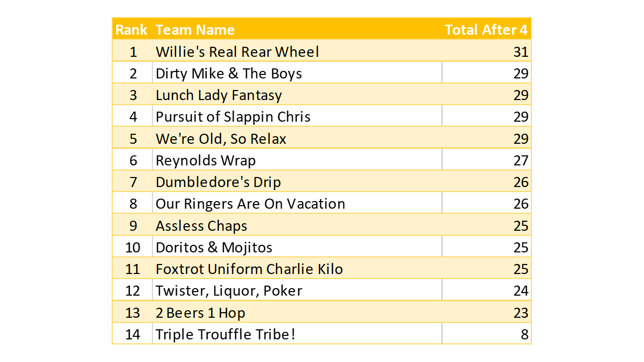644x362 pixels.
Task: Click the Total After 4 header
Action: coord(486,30)
